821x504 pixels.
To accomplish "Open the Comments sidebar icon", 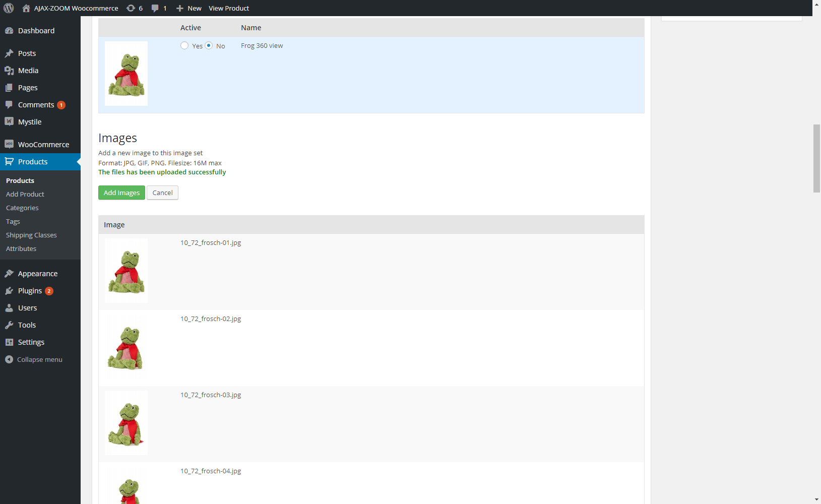I will pos(9,105).
